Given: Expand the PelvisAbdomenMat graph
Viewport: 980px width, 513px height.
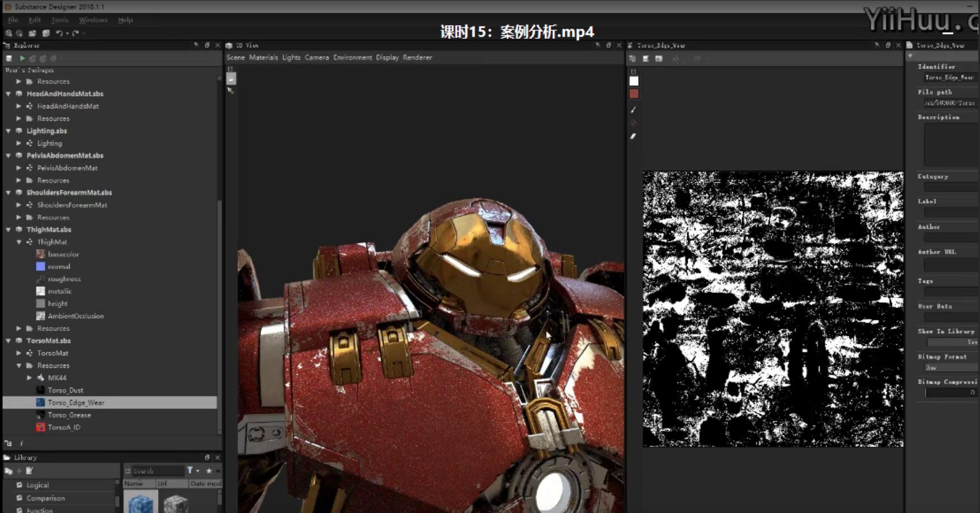Looking at the screenshot, I should [x=19, y=168].
